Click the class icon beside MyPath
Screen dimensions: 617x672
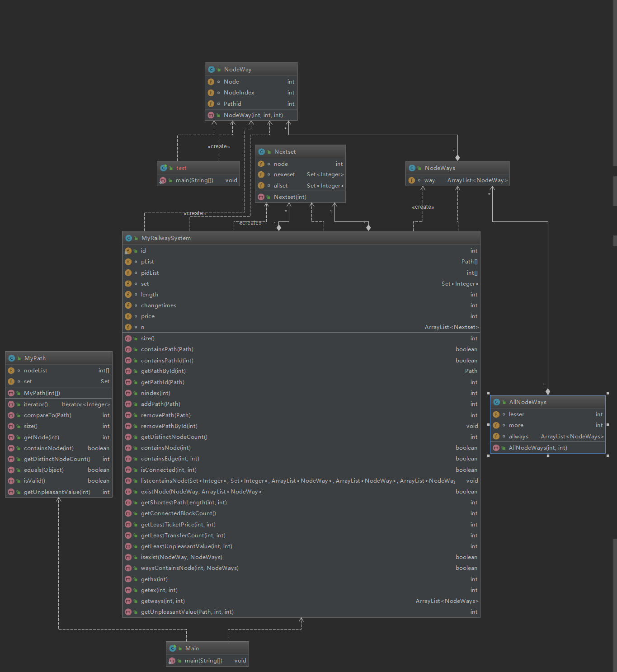point(11,358)
